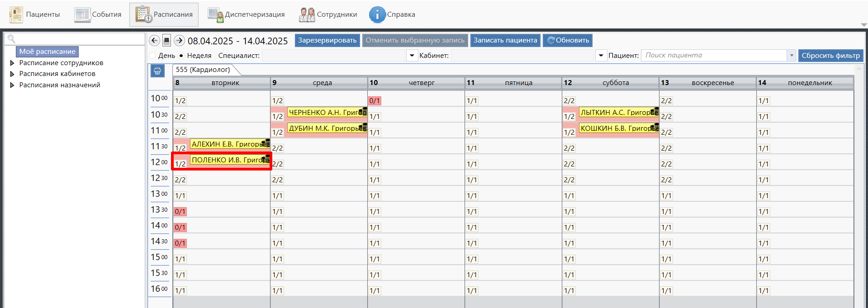
Task: Click the Поиск пациента search field
Action: click(714, 55)
